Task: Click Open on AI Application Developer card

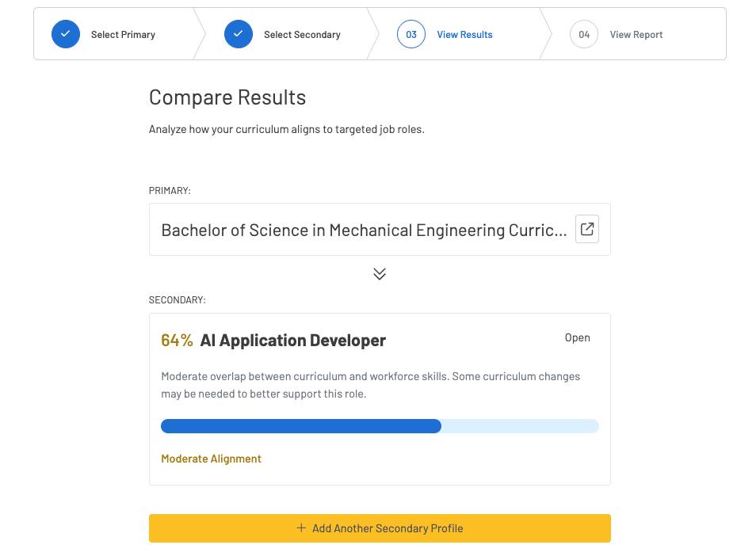Action: pos(577,337)
